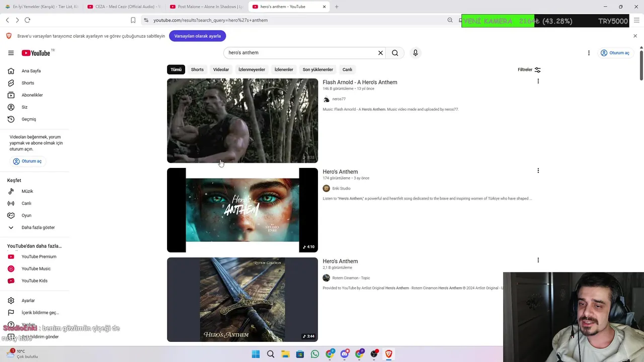Open more options for Rotem Cinamon video

(538, 260)
